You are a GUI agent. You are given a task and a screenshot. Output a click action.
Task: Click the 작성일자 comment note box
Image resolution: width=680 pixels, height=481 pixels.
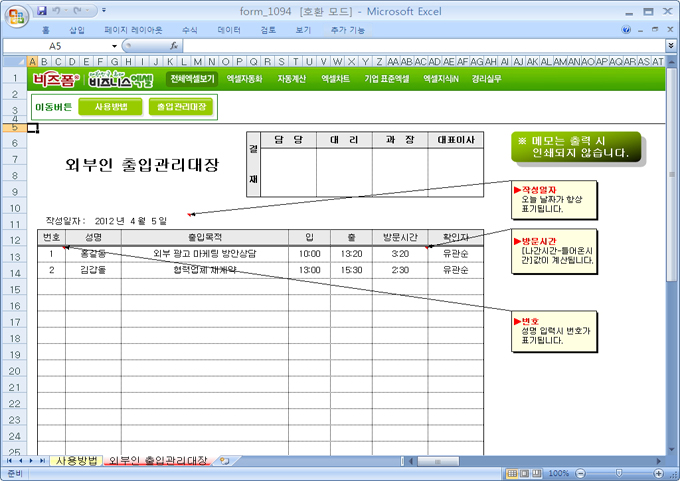(554, 200)
